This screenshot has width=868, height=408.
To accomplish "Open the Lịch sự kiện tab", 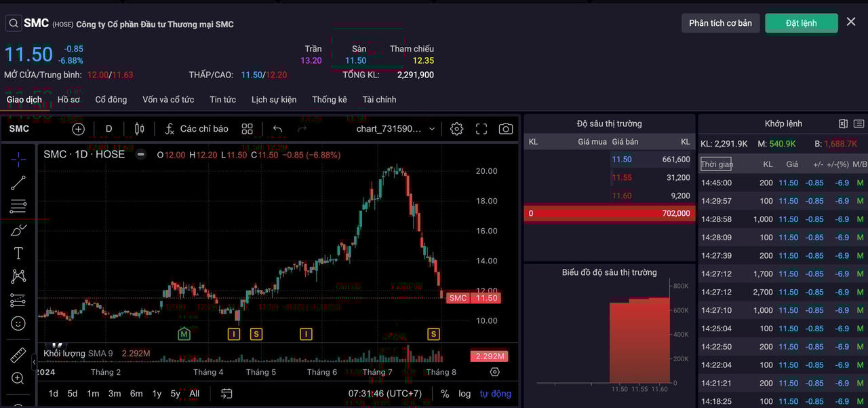I will (274, 100).
